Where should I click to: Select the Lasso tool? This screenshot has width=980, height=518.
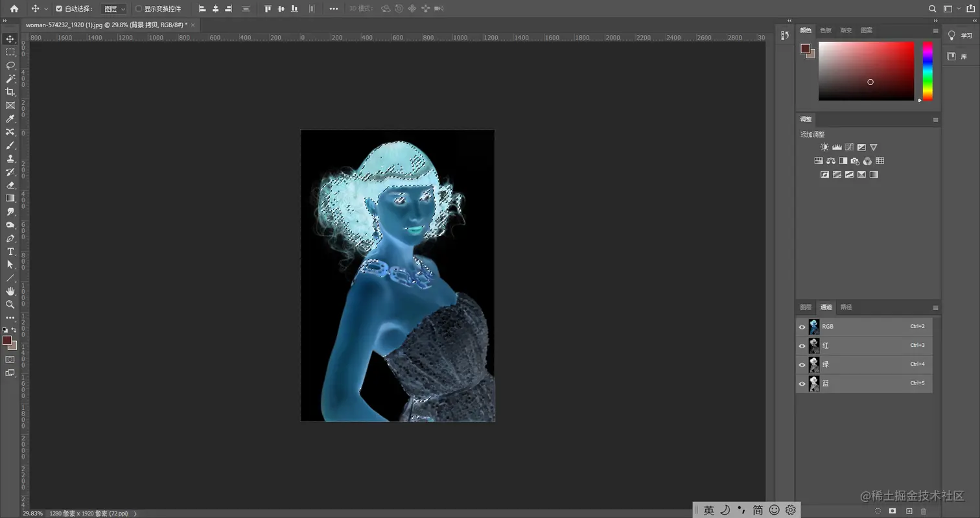pyautogui.click(x=10, y=65)
